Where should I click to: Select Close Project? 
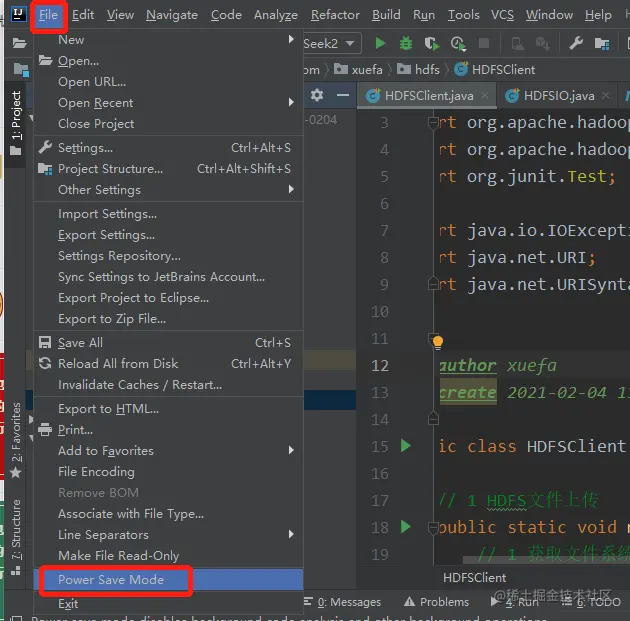tap(169, 124)
